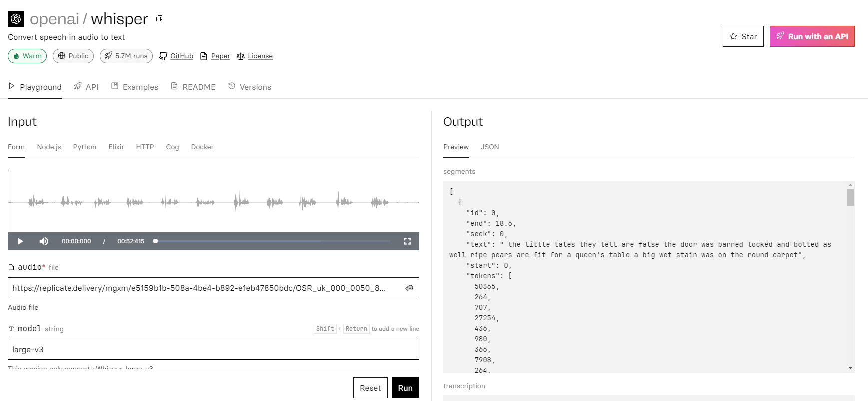Select the Preview output tab
This screenshot has height=401, width=868.
point(456,147)
